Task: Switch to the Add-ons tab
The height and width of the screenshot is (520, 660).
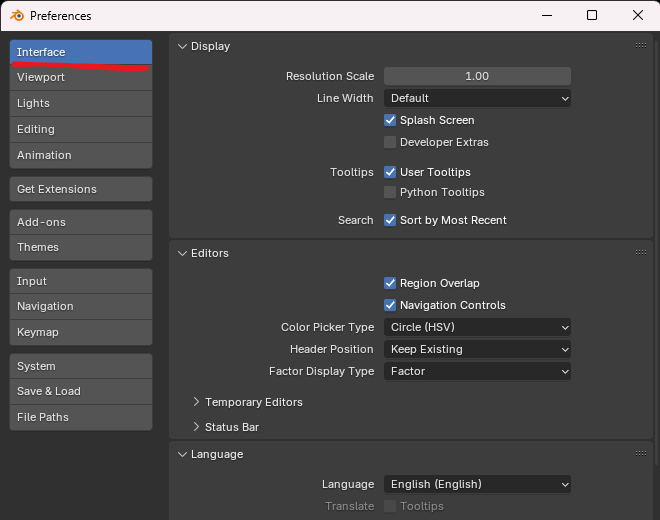Action: (81, 222)
